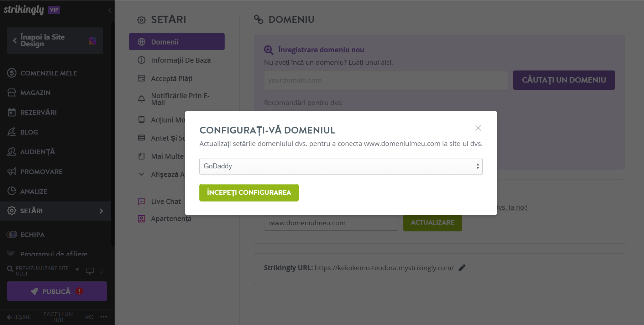644x325 pixels.
Task: Select the GoDaddy provider dropdown
Action: (341, 166)
